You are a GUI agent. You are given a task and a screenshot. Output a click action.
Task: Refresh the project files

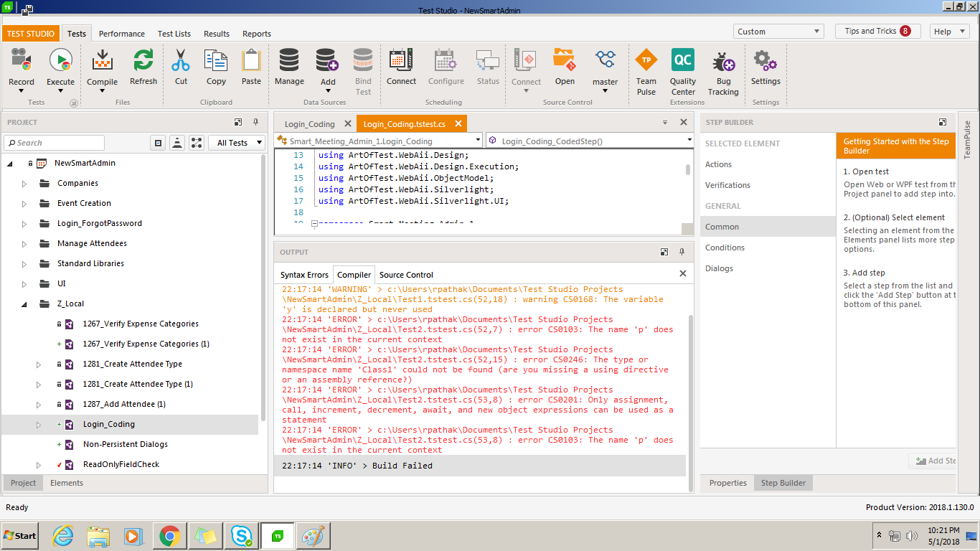143,60
